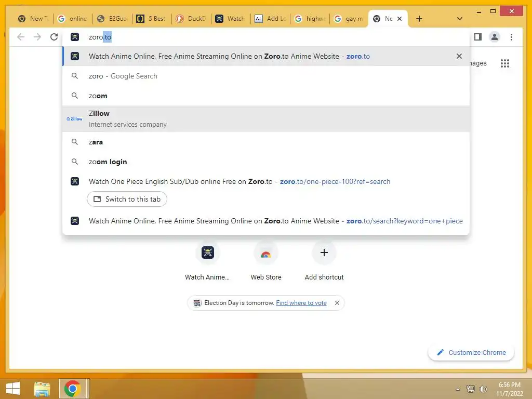Viewport: 532px width, 399px height.
Task: Switch to the 'Add Le' tab
Action: tap(270, 19)
